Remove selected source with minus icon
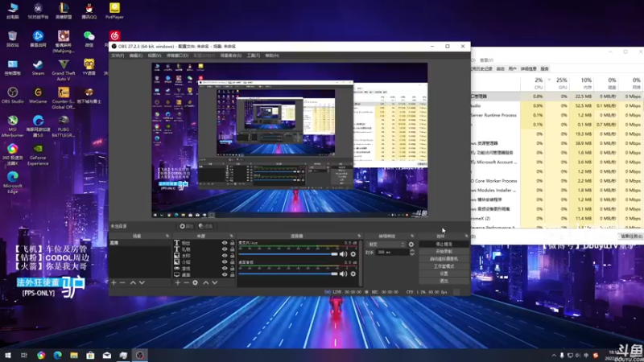 (187, 283)
